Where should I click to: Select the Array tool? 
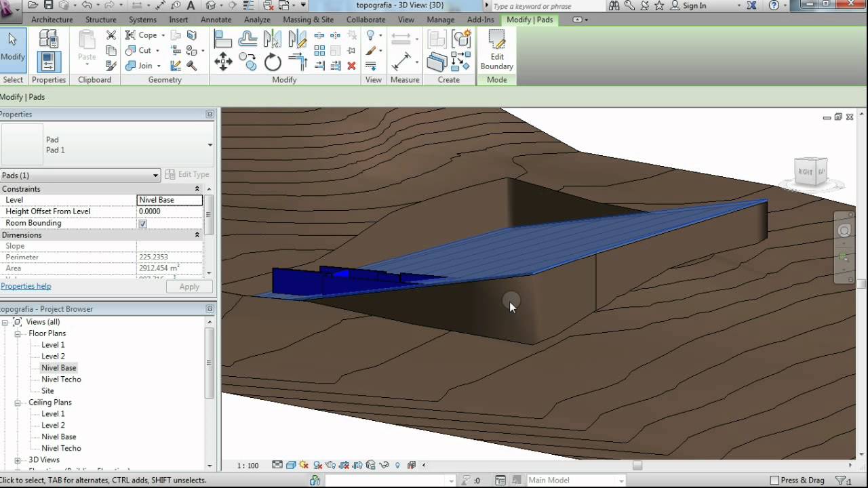(320, 50)
